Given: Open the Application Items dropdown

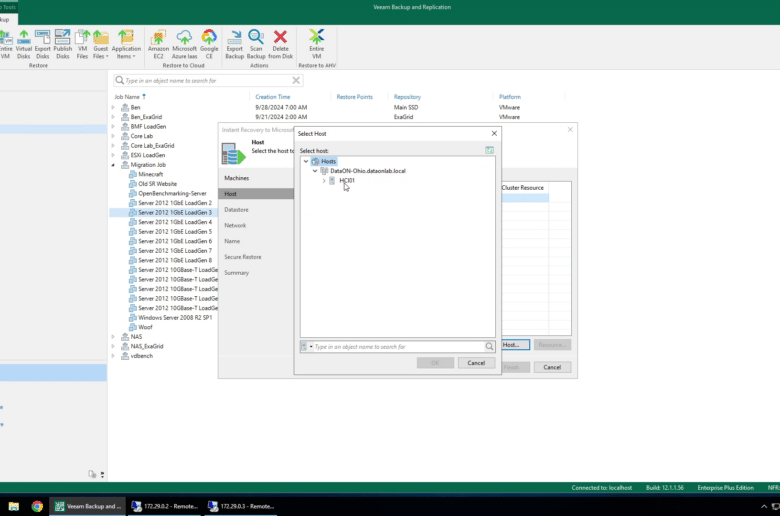Looking at the screenshot, I should 126,44.
